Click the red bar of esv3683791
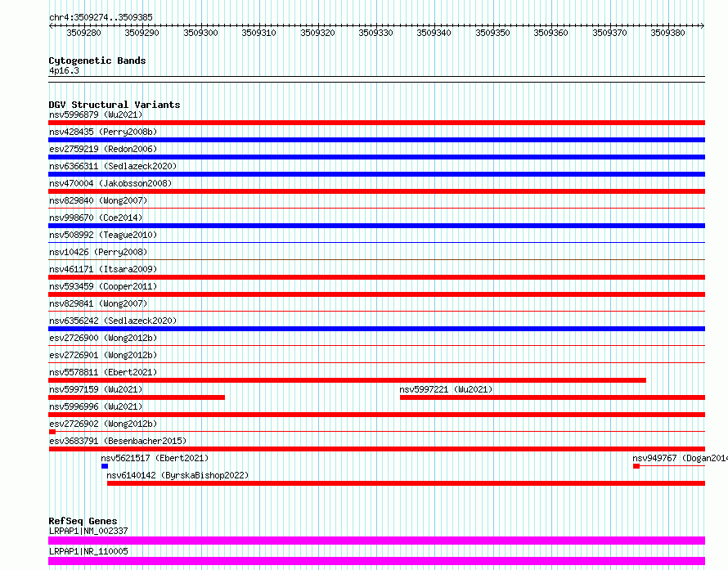 coord(376,449)
